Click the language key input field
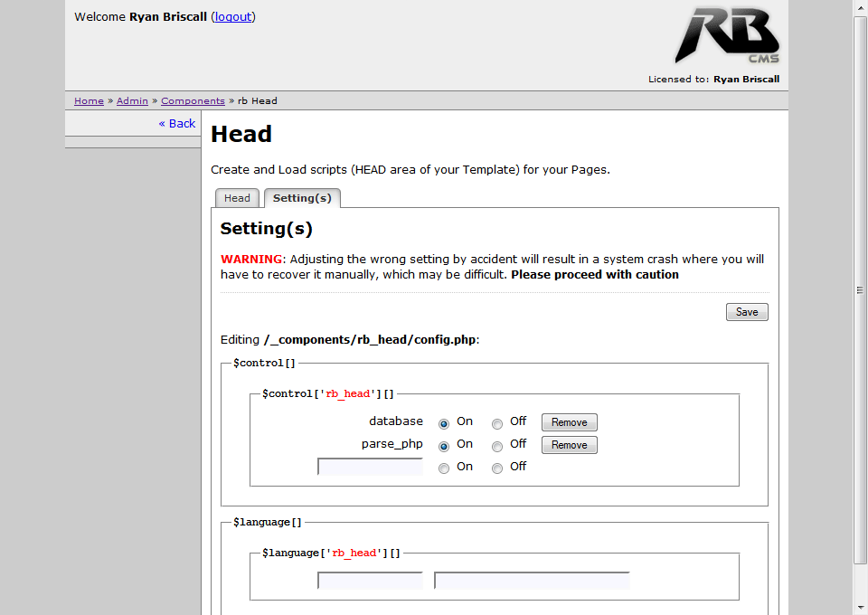The image size is (868, 615). tap(370, 581)
